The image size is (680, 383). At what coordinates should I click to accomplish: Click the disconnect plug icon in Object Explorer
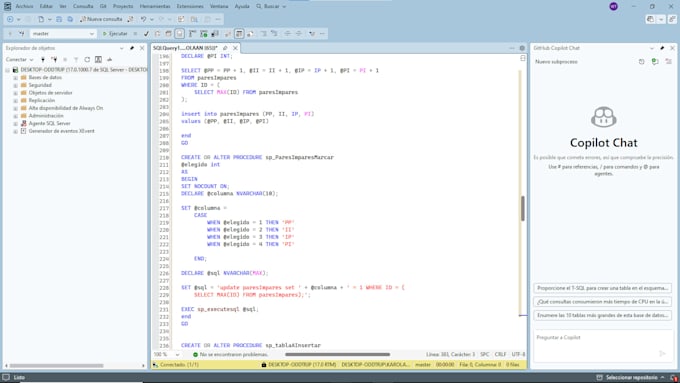point(54,59)
